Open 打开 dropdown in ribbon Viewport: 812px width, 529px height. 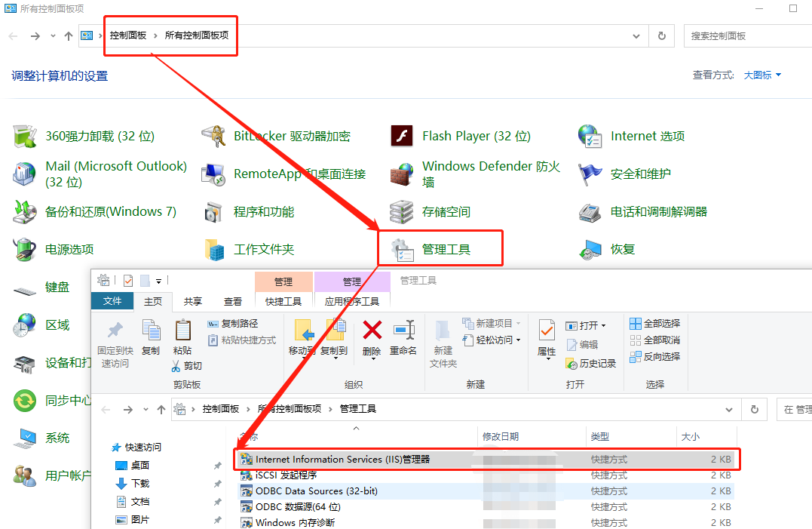point(586,325)
